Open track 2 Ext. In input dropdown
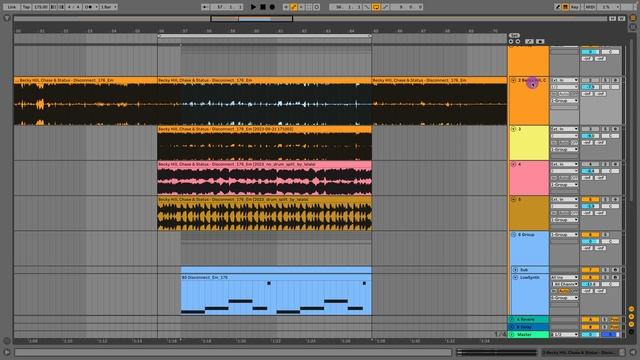This screenshot has height=360, width=640. tap(564, 80)
